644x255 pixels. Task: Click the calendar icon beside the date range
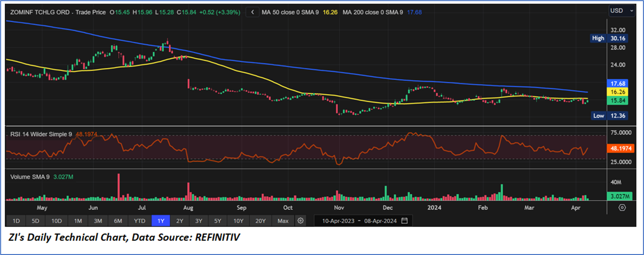tap(405, 221)
